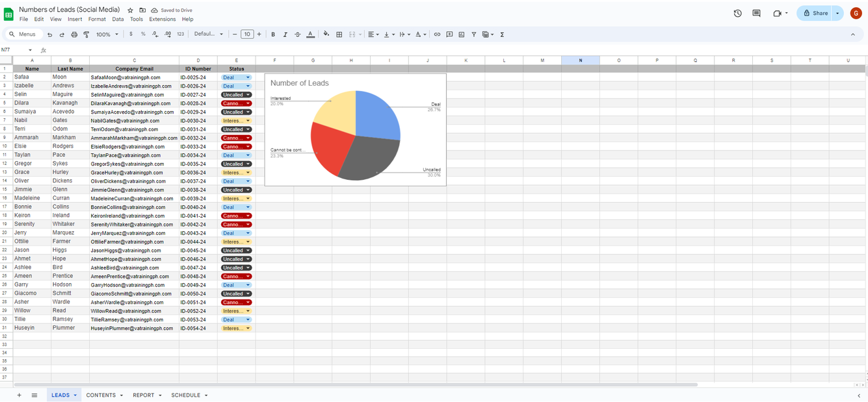Increase font size with plus button
The height and width of the screenshot is (402, 868).
(x=259, y=34)
